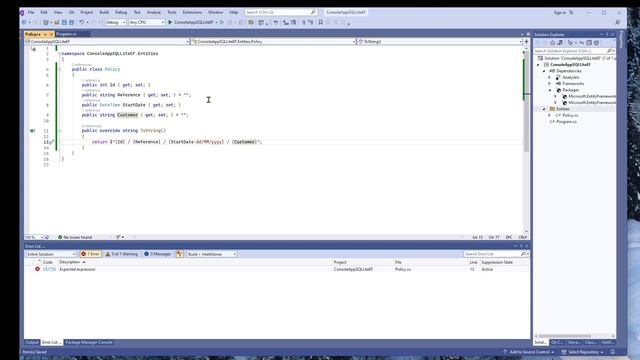640x360 pixels.
Task: Click Select Repository in status bar
Action: click(x=582, y=352)
